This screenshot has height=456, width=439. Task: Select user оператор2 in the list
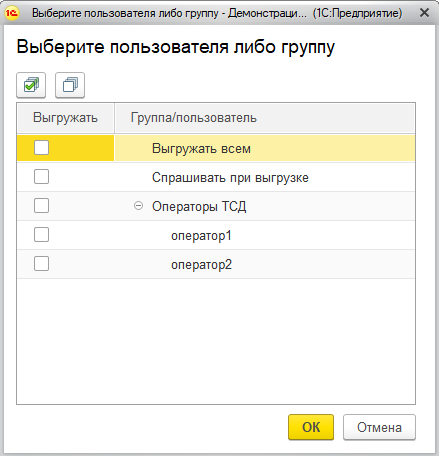click(x=201, y=265)
